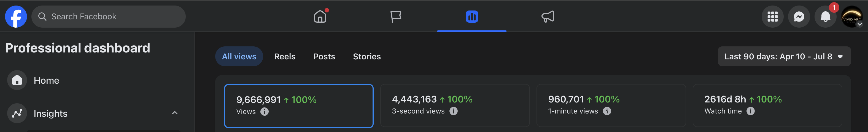Open the Home feed icon
Screen dimensions: 868x132
pos(320,16)
